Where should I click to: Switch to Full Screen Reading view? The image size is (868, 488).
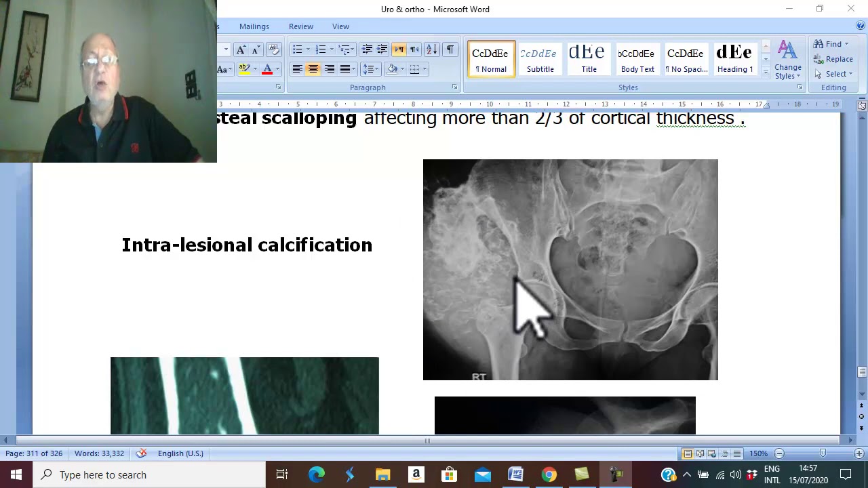pos(700,453)
